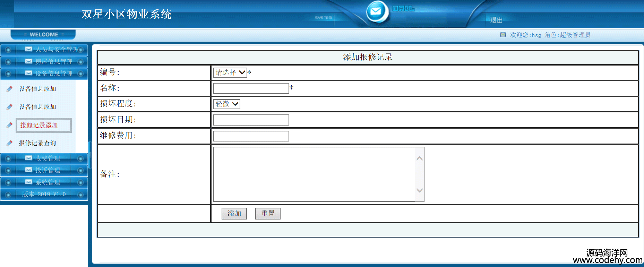Click the 损坏日期 input field
644x267 pixels.
click(x=251, y=120)
